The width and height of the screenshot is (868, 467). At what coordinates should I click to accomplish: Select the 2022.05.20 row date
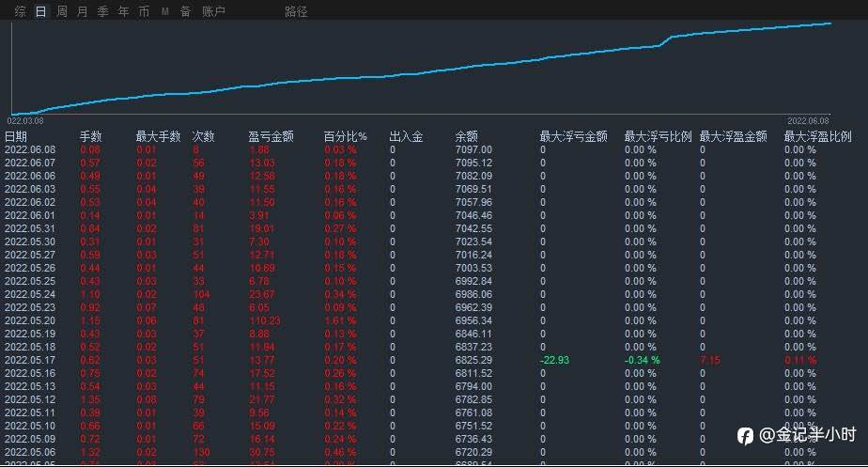coord(30,320)
